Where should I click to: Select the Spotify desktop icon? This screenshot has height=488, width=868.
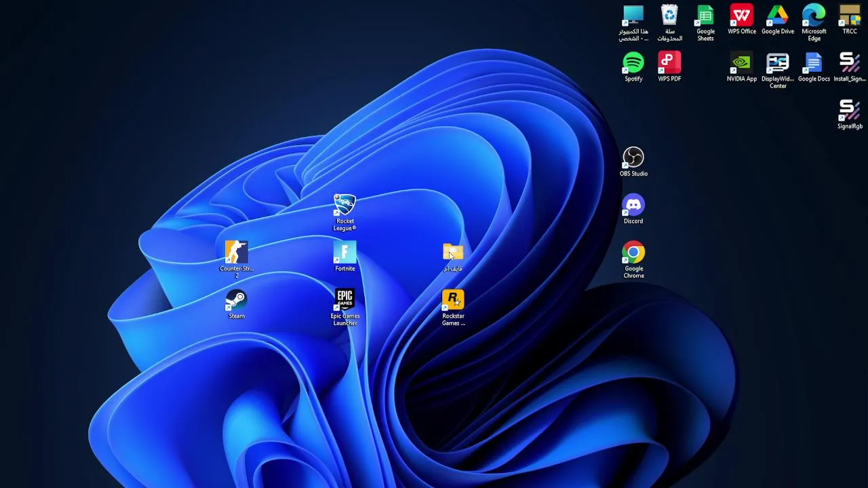pos(633,66)
